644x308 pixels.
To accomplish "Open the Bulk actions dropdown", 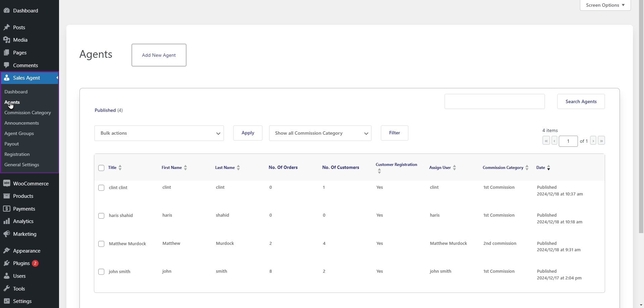I will [x=159, y=133].
